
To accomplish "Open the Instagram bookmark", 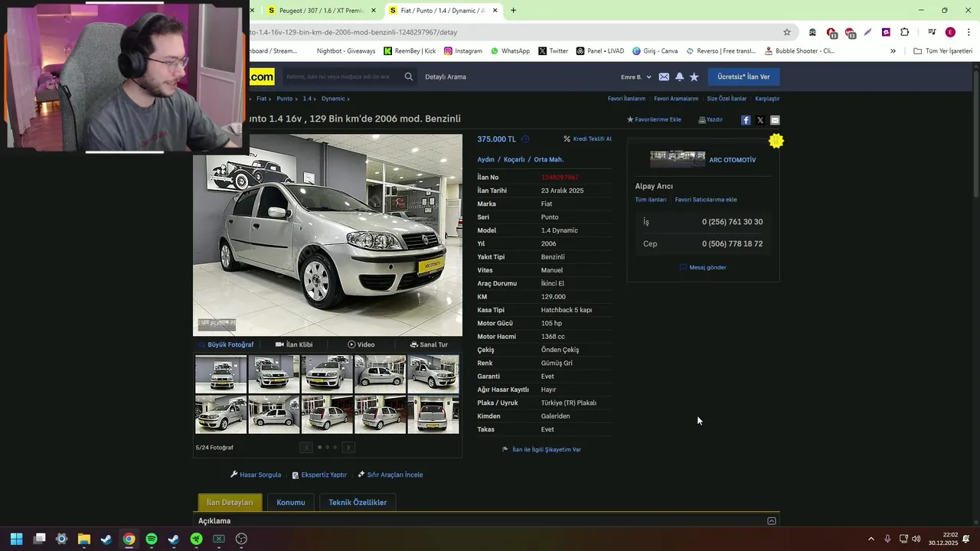I will (463, 51).
